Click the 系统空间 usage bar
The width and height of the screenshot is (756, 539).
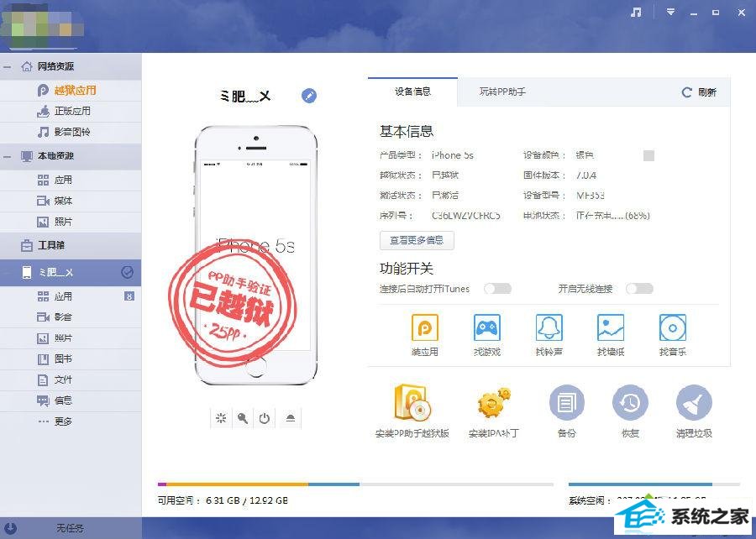(654, 484)
